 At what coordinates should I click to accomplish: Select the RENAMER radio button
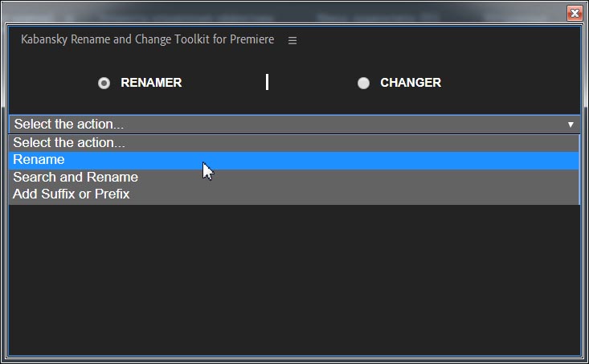point(104,83)
